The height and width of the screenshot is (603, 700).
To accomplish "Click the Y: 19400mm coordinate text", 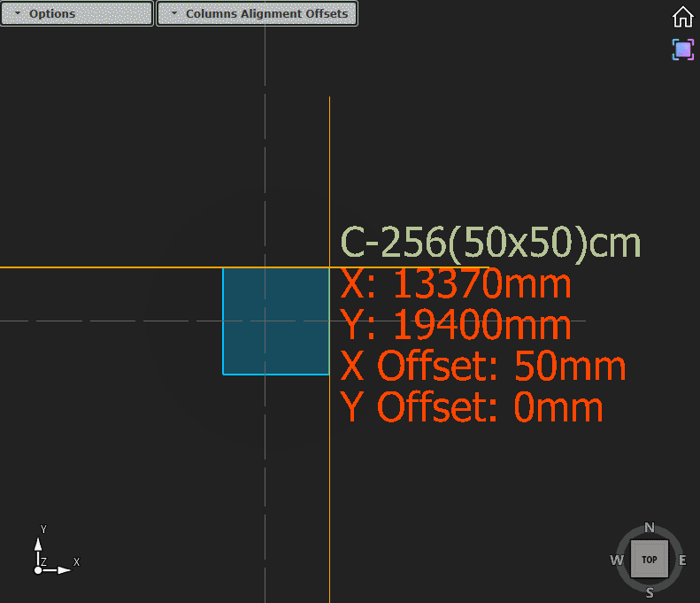I will tap(456, 326).
